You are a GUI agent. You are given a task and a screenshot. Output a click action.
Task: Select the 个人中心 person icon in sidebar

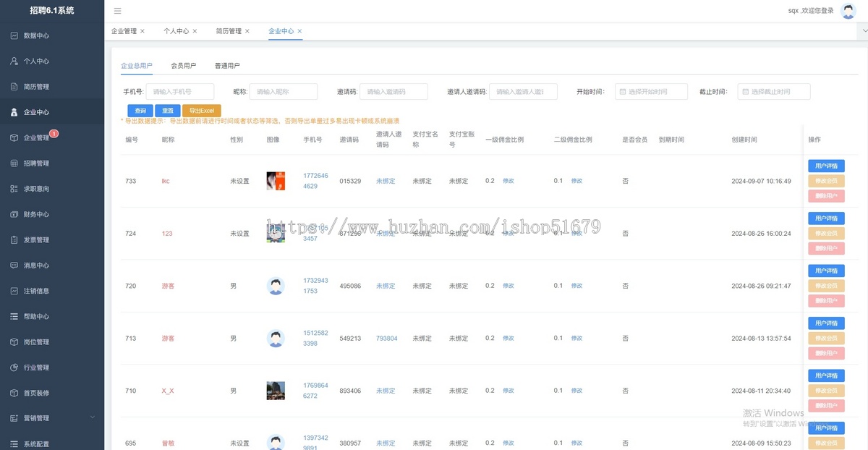point(14,61)
